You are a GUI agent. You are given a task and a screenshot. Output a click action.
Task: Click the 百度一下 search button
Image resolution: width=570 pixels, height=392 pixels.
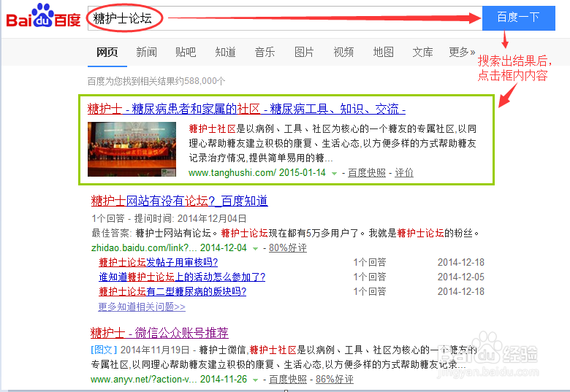click(518, 18)
